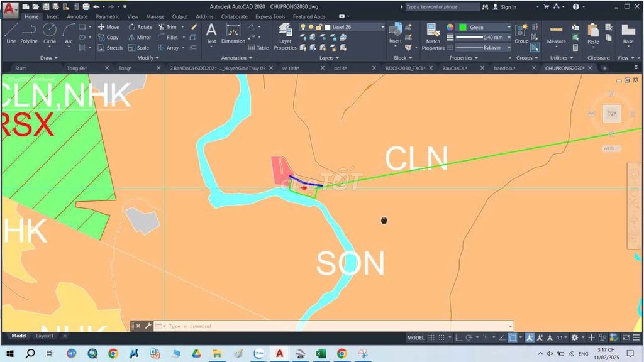644x362 pixels.
Task: Click the Rotate tool
Action: [140, 26]
